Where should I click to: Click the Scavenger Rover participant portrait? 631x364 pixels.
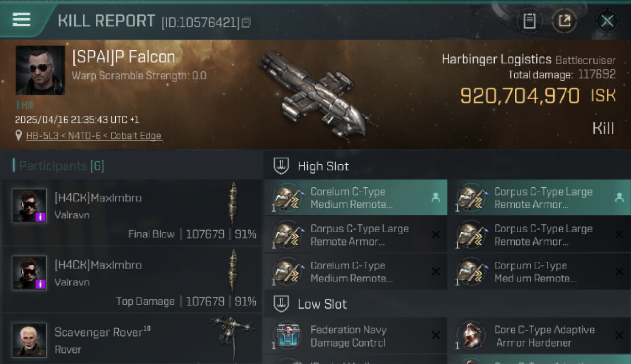pyautogui.click(x=29, y=340)
